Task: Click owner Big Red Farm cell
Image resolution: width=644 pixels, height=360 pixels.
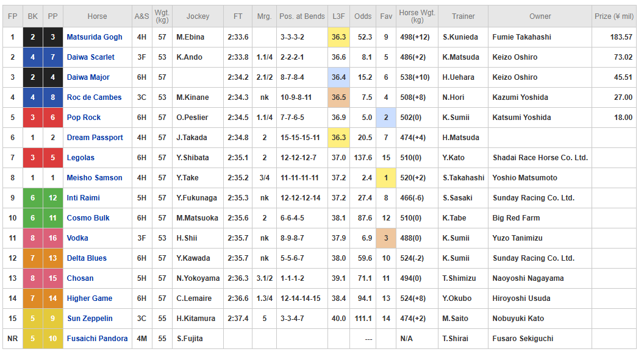Action: tap(540, 217)
